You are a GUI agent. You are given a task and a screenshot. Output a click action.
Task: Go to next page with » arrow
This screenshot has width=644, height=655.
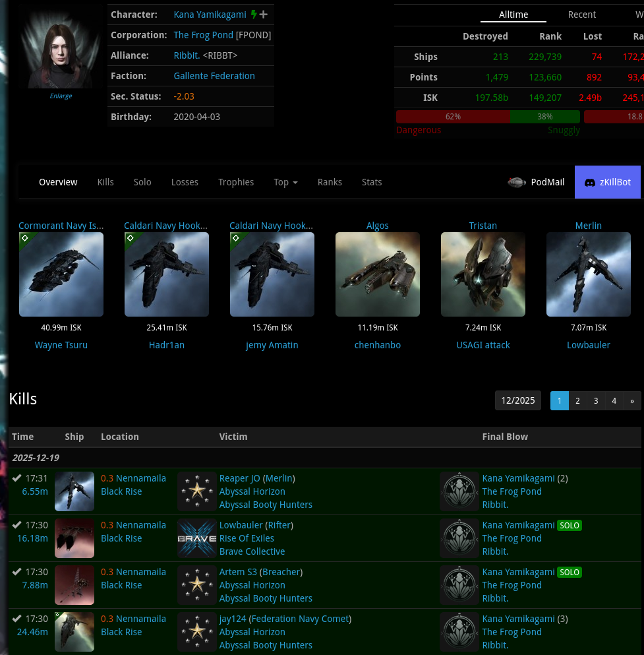(632, 400)
